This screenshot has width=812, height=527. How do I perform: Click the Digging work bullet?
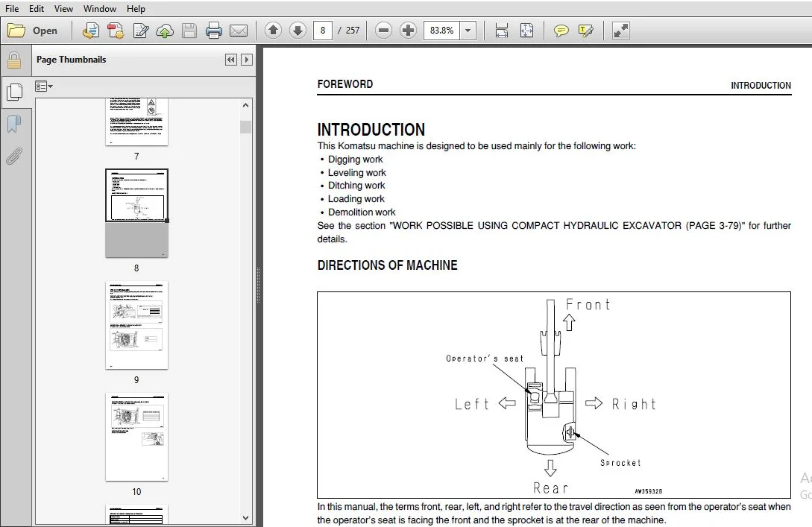coord(355,160)
